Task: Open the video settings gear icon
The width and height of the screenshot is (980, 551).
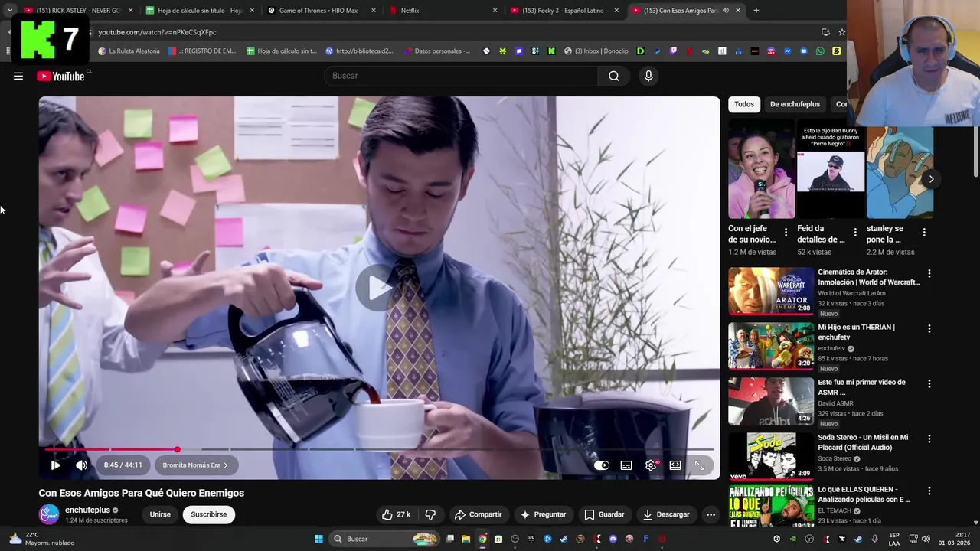Action: 651,465
